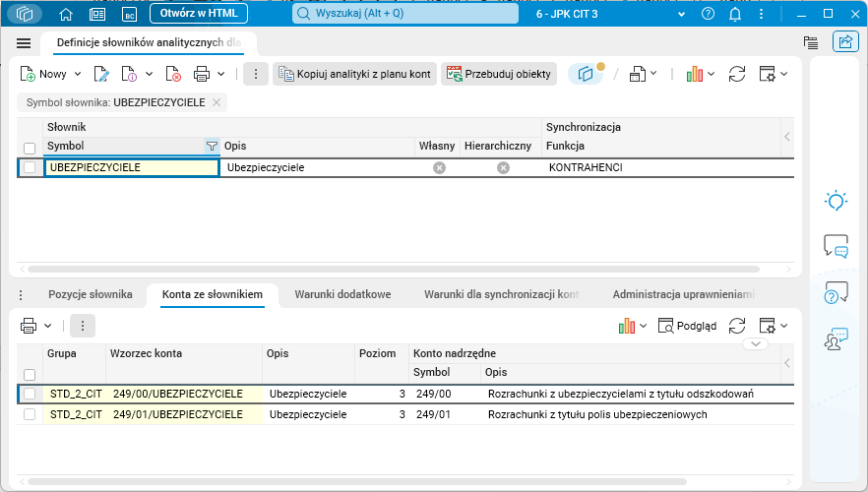The height and width of the screenshot is (492, 868).
Task: Expand the document info dropdown arrow
Action: click(x=149, y=74)
